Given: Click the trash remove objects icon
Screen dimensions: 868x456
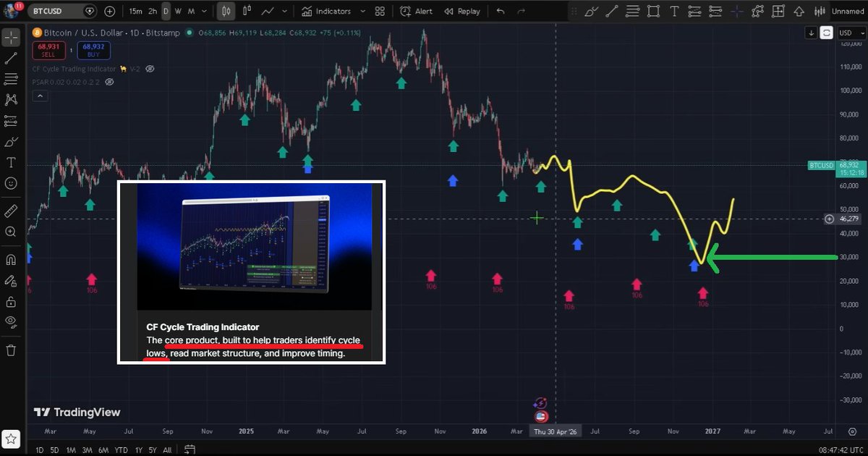Looking at the screenshot, I should click(11, 350).
